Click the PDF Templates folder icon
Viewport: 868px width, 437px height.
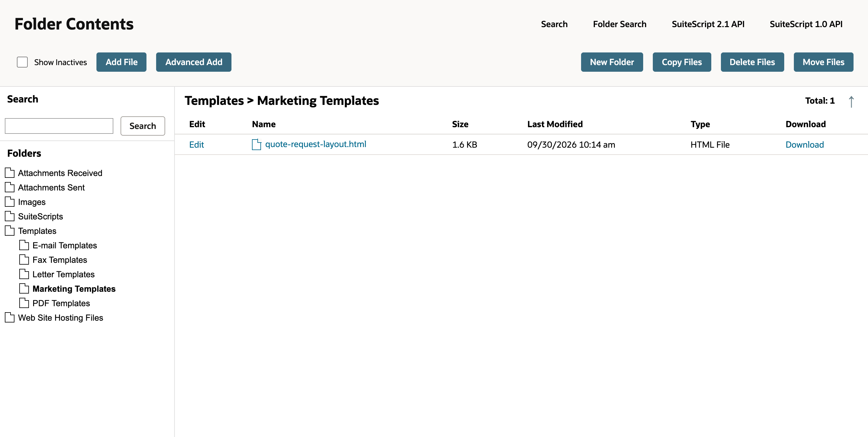point(24,303)
